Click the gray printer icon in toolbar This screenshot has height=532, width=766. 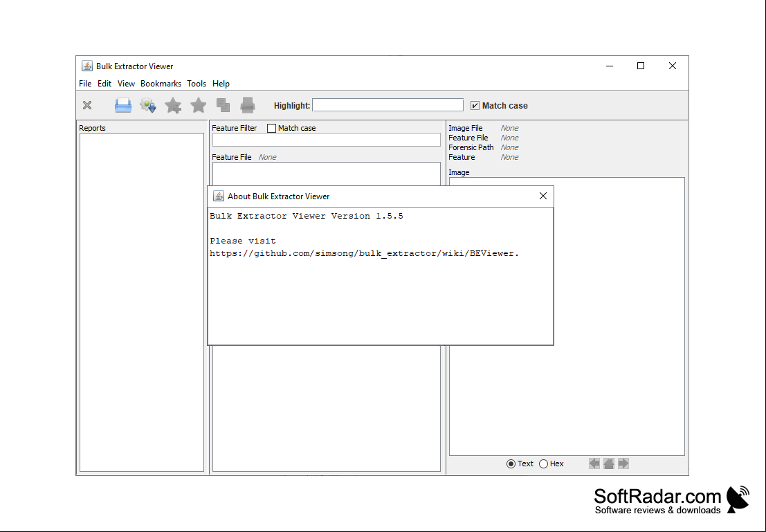click(x=248, y=105)
